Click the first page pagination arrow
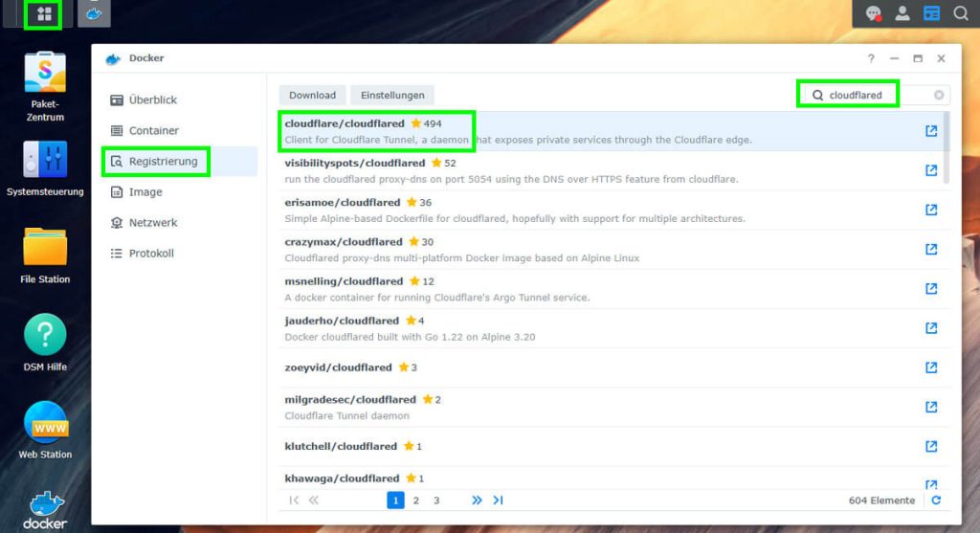Screen dimensions: 980x533 click(x=293, y=500)
